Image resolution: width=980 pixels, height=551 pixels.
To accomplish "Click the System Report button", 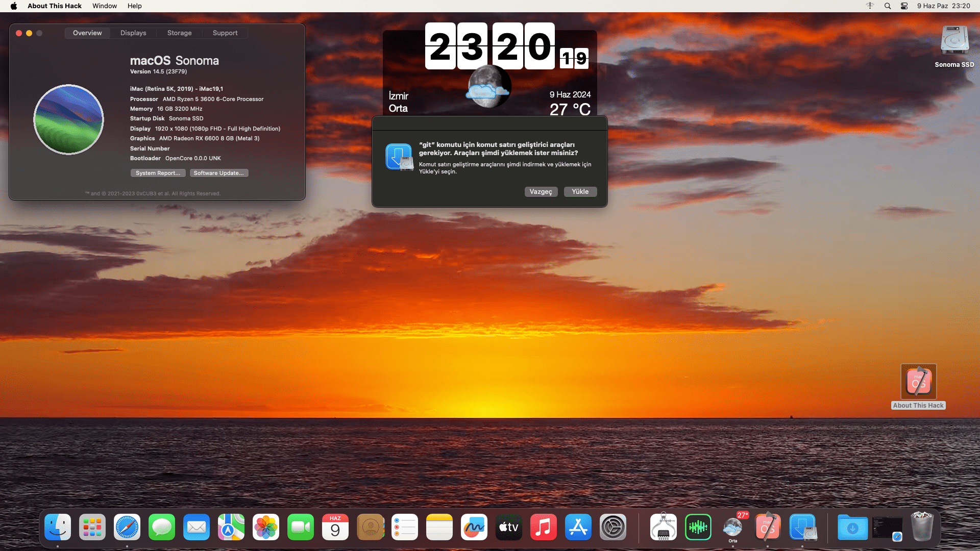I will [158, 173].
